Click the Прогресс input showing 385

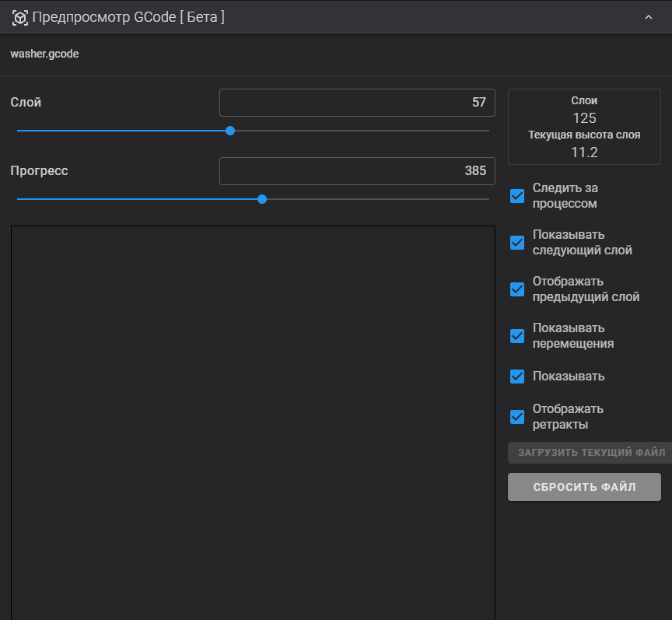tap(357, 170)
